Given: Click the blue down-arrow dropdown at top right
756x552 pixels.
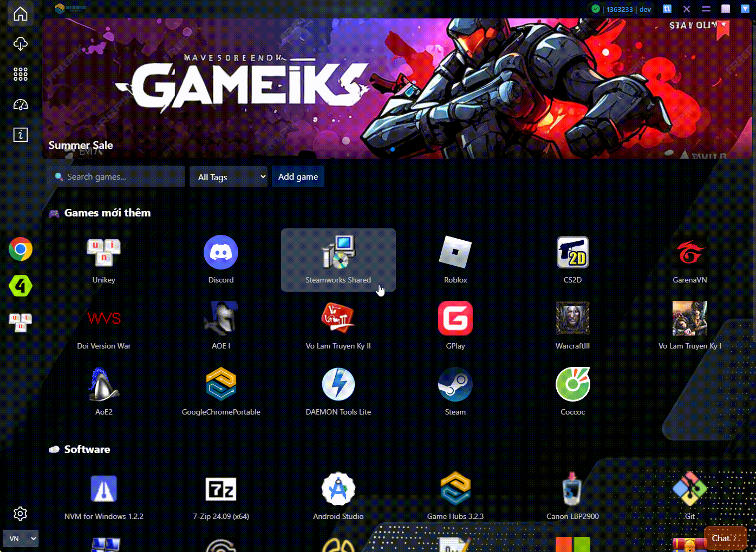Looking at the screenshot, I should click(x=745, y=9).
